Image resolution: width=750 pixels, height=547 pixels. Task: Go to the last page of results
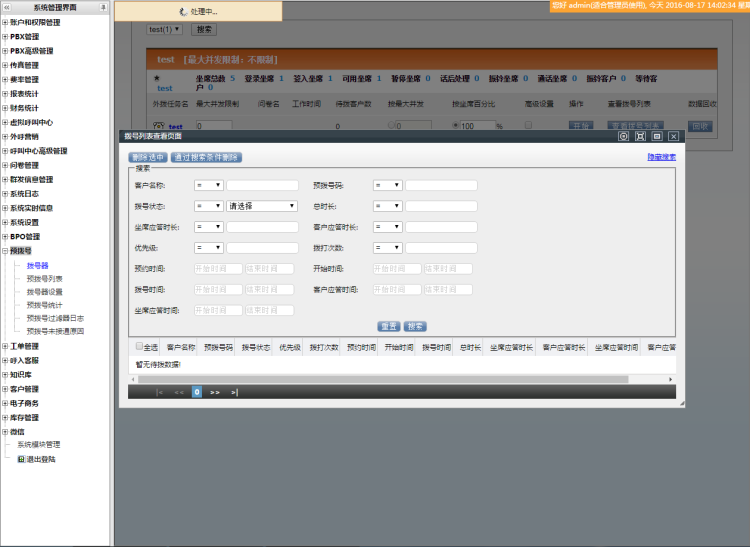[235, 393]
